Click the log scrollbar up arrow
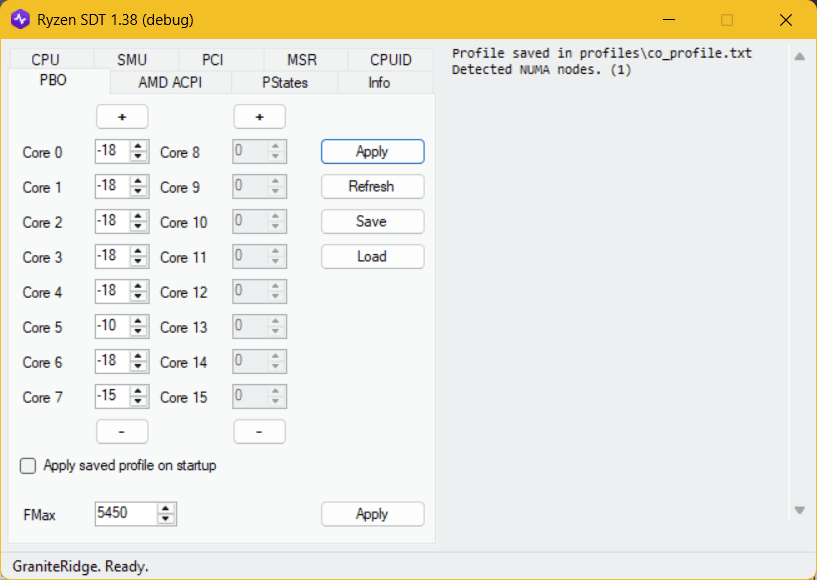 click(800, 57)
